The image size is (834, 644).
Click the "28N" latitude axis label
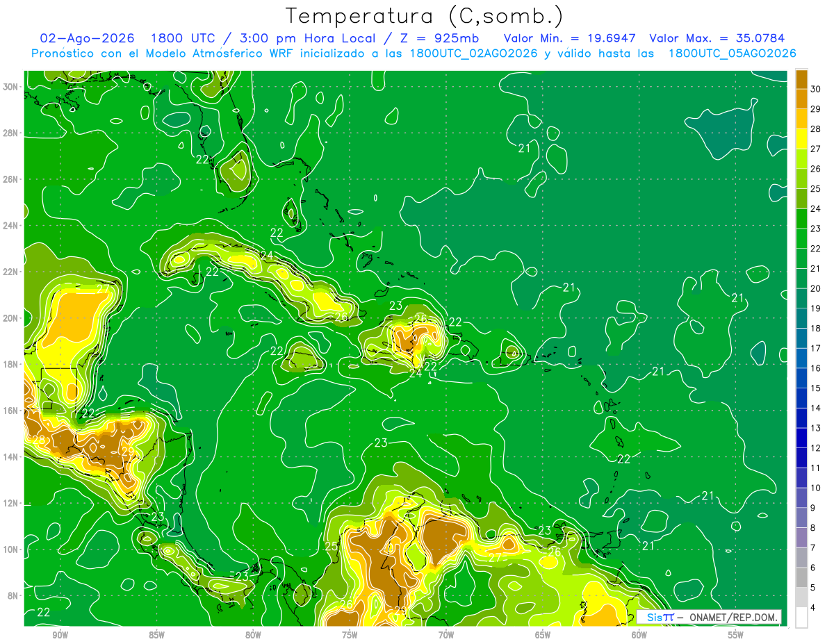coord(12,133)
